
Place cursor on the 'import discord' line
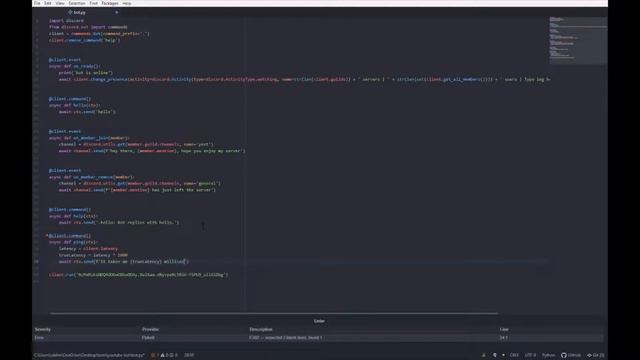point(66,20)
